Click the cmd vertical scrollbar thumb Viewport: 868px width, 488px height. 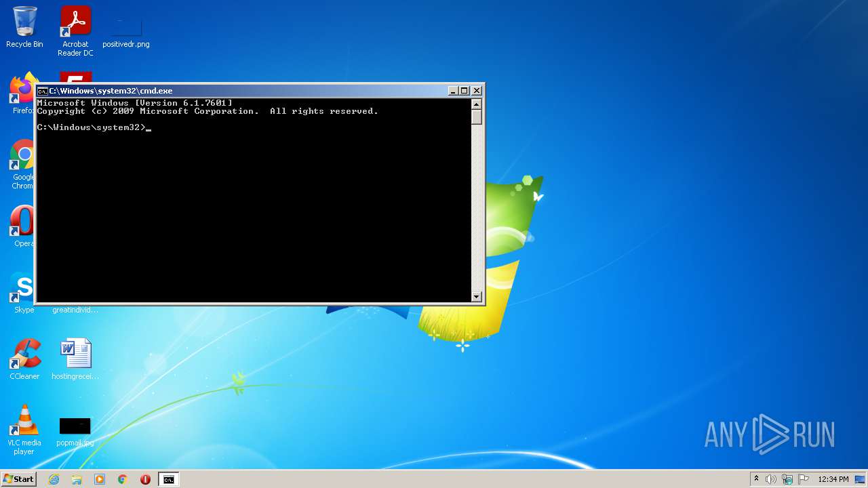tap(476, 117)
